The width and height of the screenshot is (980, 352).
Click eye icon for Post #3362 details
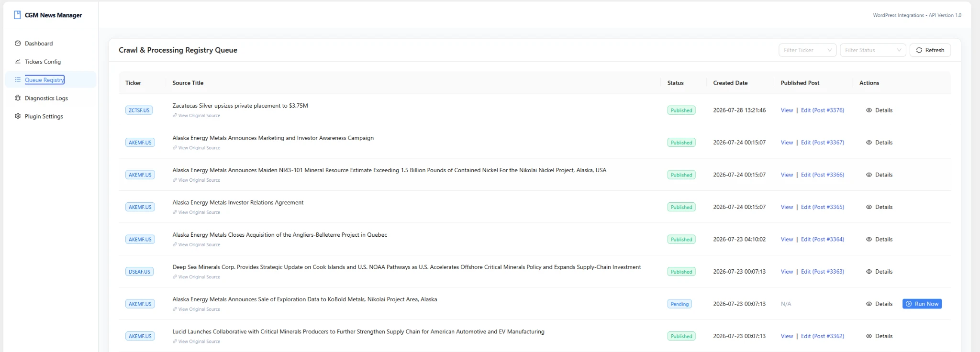click(x=869, y=336)
